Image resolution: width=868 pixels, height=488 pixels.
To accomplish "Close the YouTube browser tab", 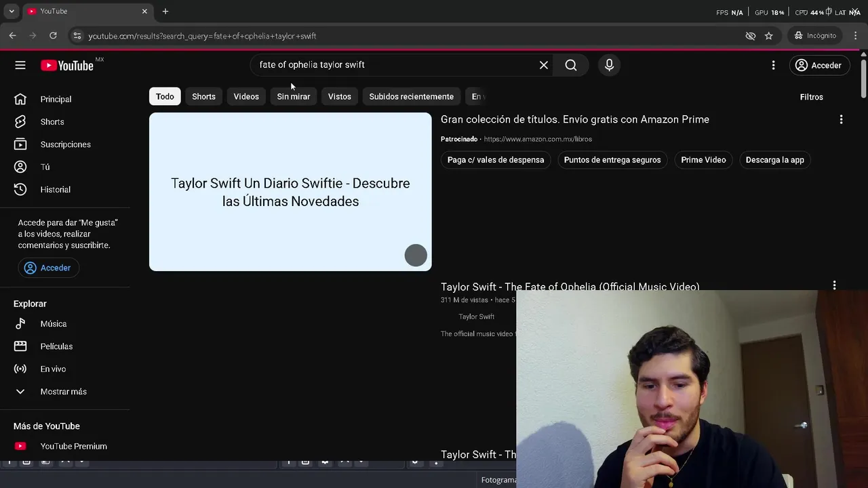I will [x=144, y=12].
